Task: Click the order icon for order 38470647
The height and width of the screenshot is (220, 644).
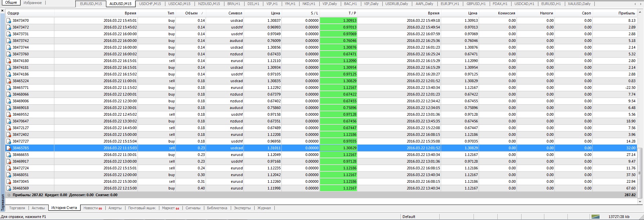Action: click(9, 121)
